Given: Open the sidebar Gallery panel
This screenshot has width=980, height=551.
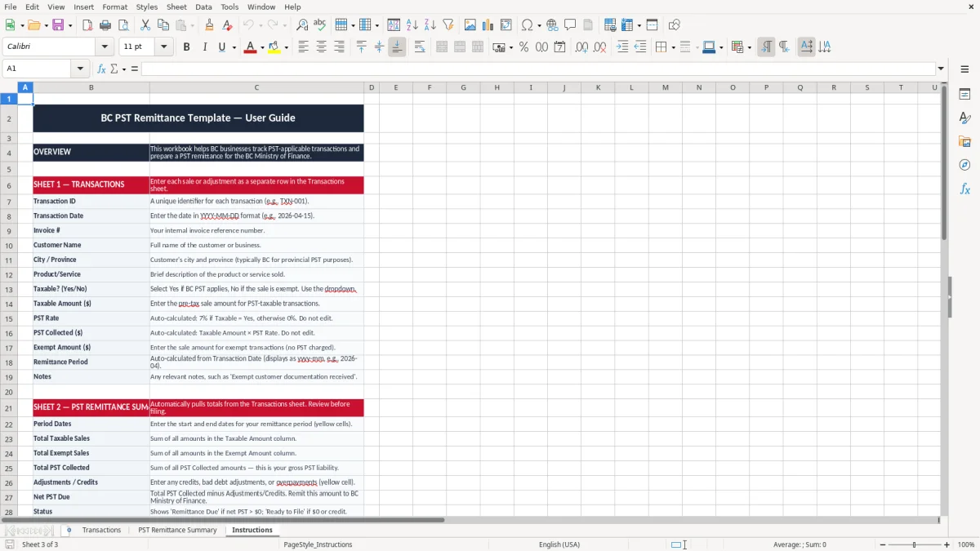Looking at the screenshot, I should (964, 141).
